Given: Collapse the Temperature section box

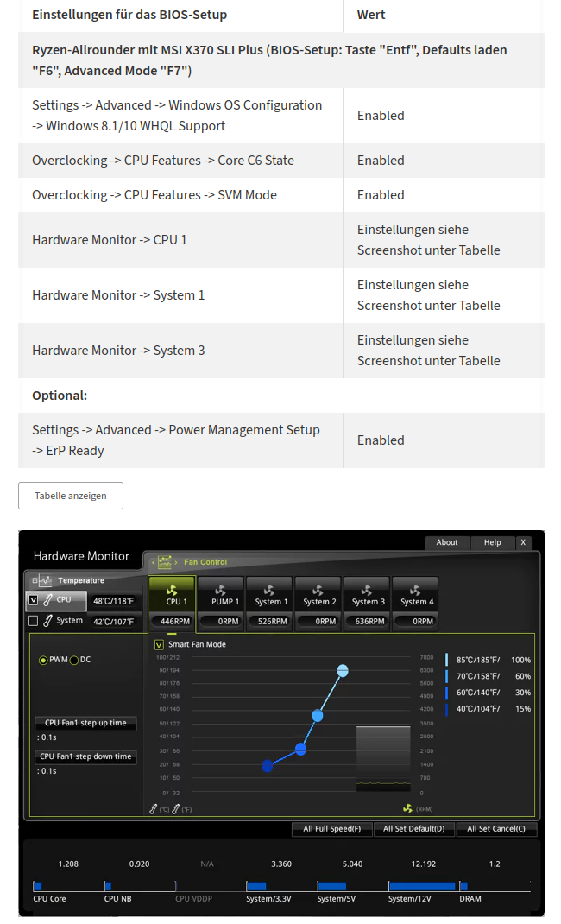Looking at the screenshot, I should click(x=35, y=580).
